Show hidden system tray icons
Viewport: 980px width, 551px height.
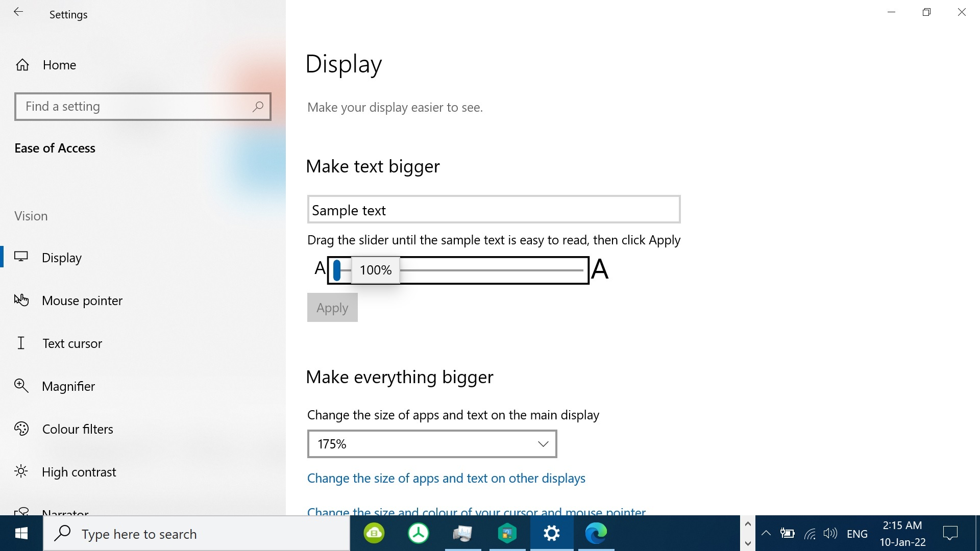[766, 534]
